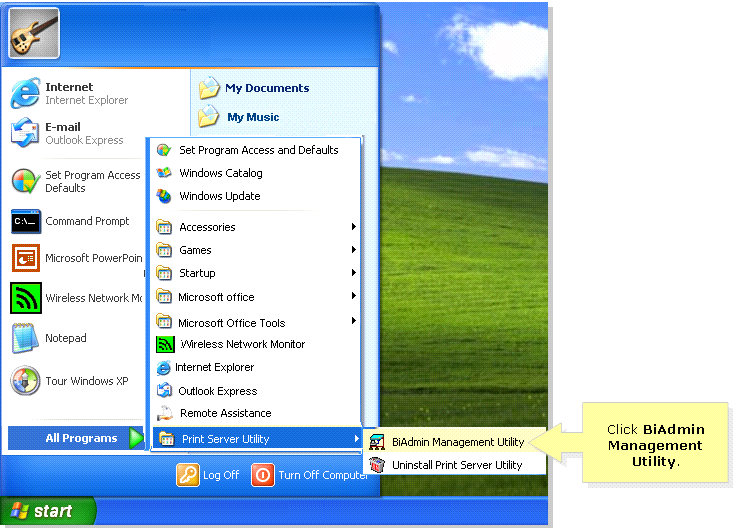
Task: Click the Games folder icon
Action: point(164,250)
